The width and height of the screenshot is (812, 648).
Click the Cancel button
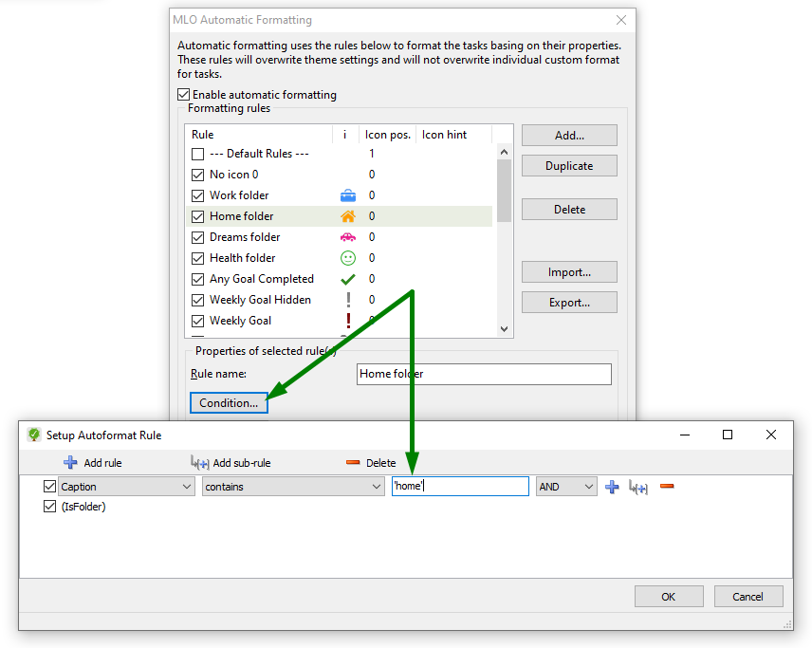coord(748,596)
